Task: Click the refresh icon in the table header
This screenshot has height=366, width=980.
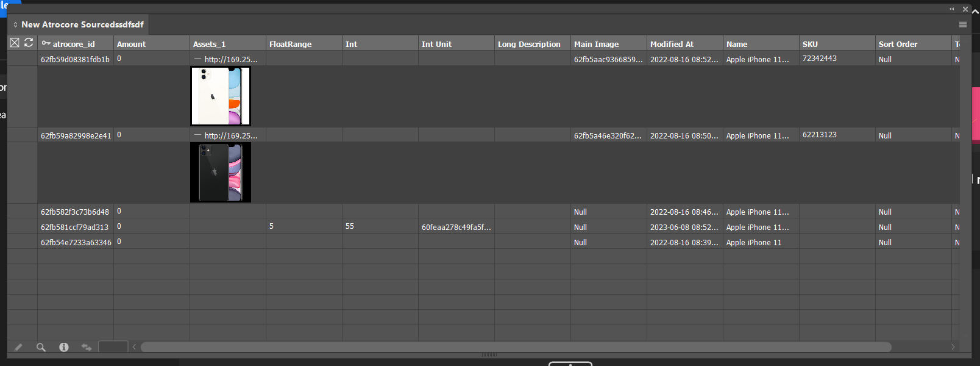Action: 29,43
